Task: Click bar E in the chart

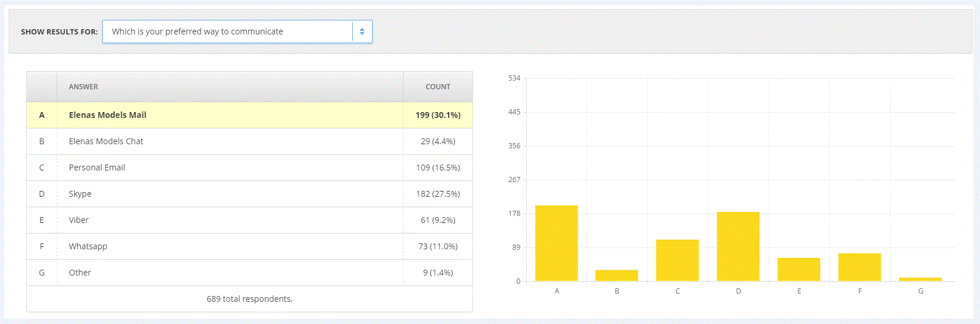Action: (x=799, y=270)
